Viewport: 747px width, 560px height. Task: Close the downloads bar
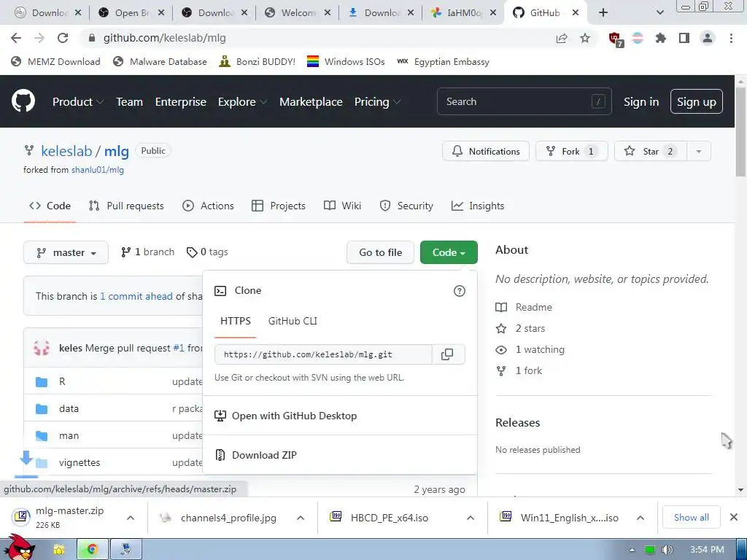(x=734, y=517)
